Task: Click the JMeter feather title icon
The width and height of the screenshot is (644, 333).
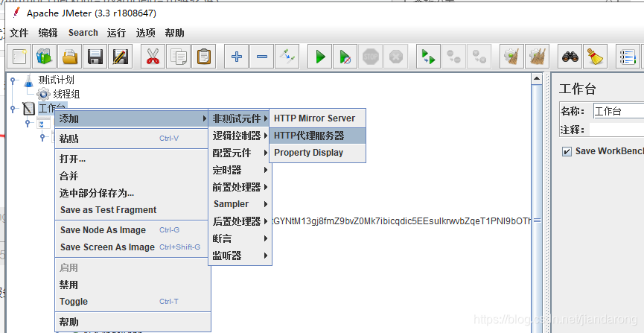Action: click(16, 13)
